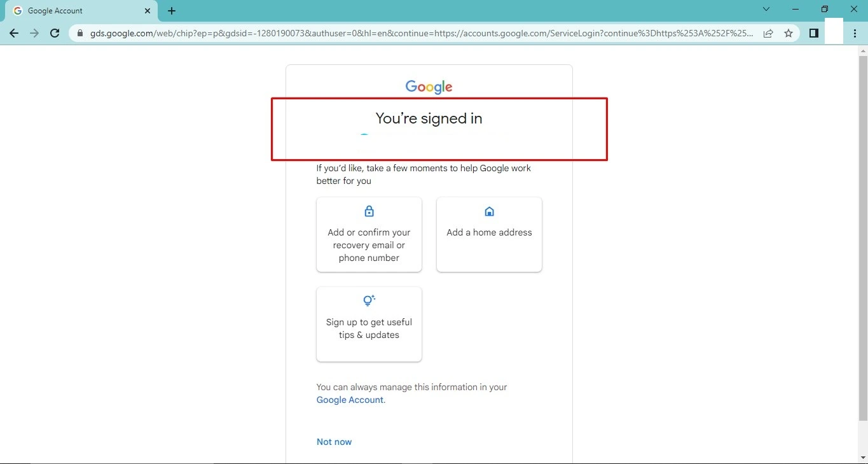Click the browser forward arrow
This screenshot has width=868, height=464.
tap(34, 33)
